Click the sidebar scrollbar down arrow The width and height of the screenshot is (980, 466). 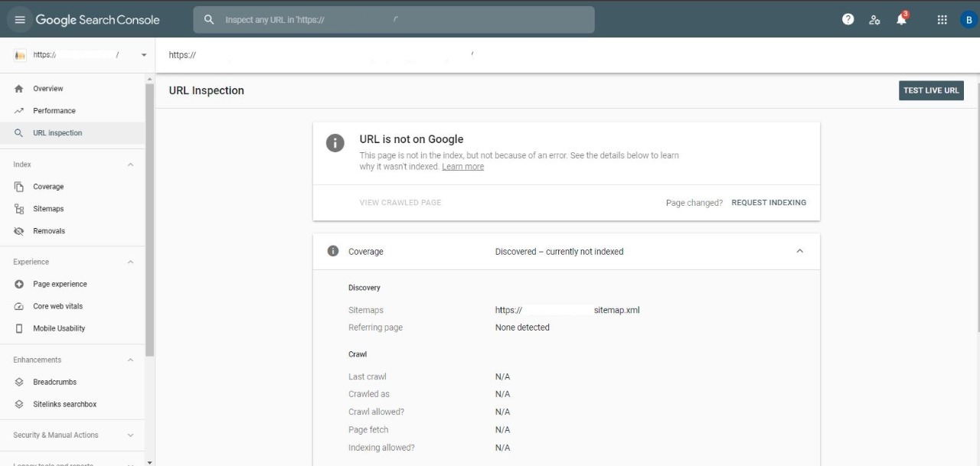pyautogui.click(x=150, y=461)
